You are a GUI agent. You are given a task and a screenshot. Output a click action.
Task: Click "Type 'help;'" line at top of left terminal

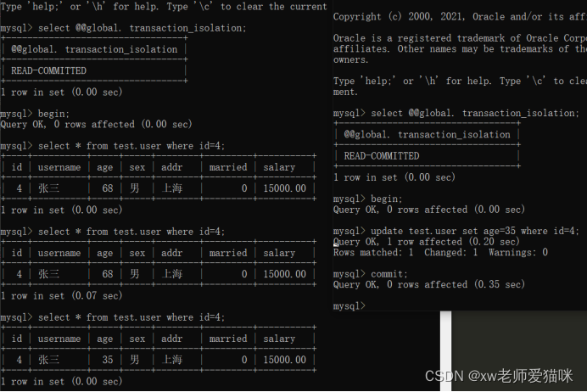tap(164, 7)
